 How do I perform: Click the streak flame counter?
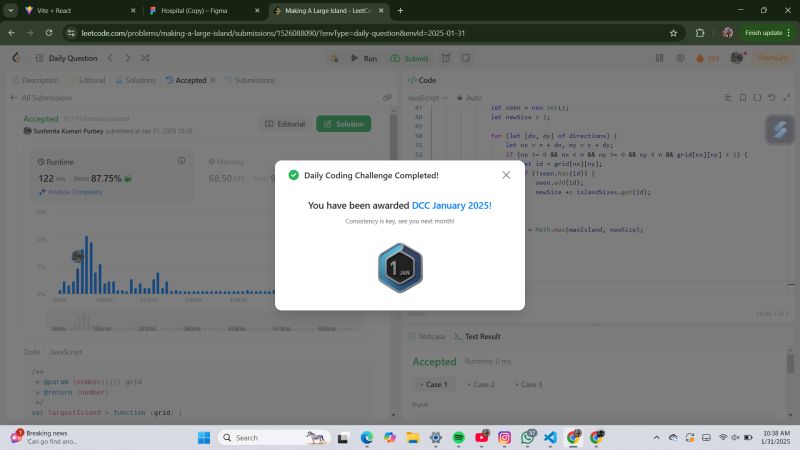[708, 58]
